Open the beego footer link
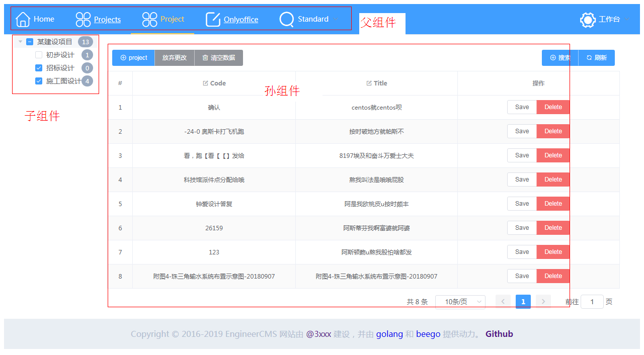Viewport: 644px width, 355px height. pyautogui.click(x=428, y=334)
